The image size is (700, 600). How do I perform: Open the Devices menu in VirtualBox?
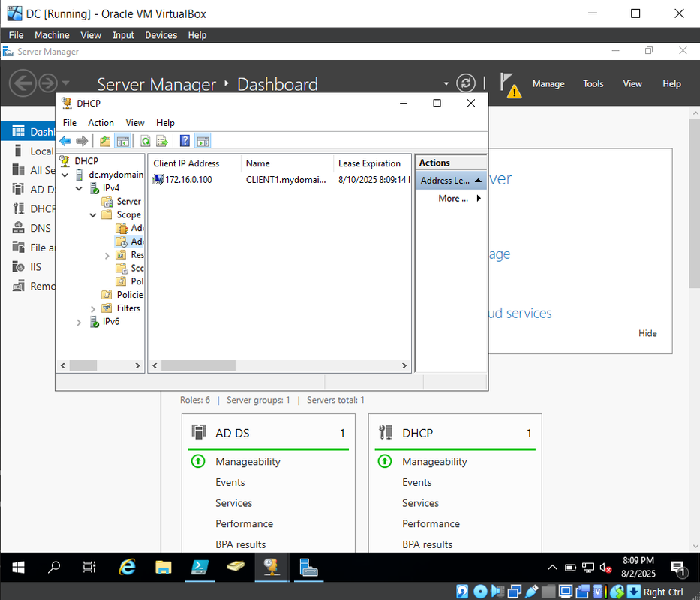(x=161, y=35)
